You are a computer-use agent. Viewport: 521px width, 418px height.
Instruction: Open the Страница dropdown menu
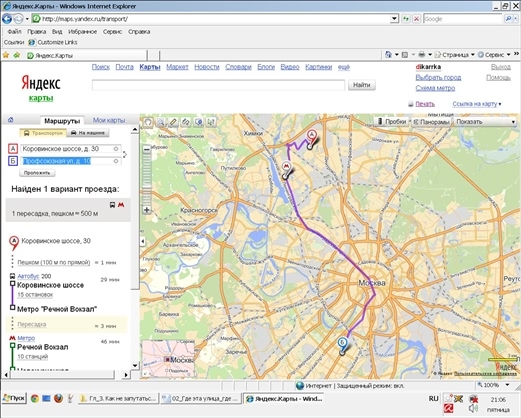pyautogui.click(x=455, y=54)
